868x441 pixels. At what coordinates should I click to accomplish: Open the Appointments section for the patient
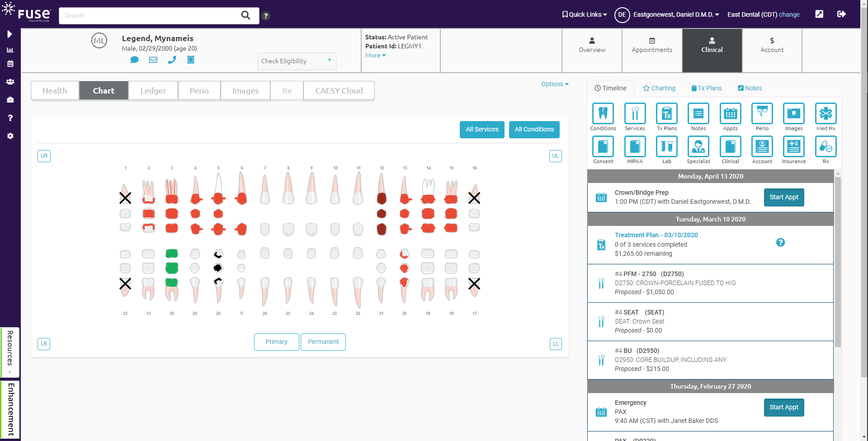651,45
